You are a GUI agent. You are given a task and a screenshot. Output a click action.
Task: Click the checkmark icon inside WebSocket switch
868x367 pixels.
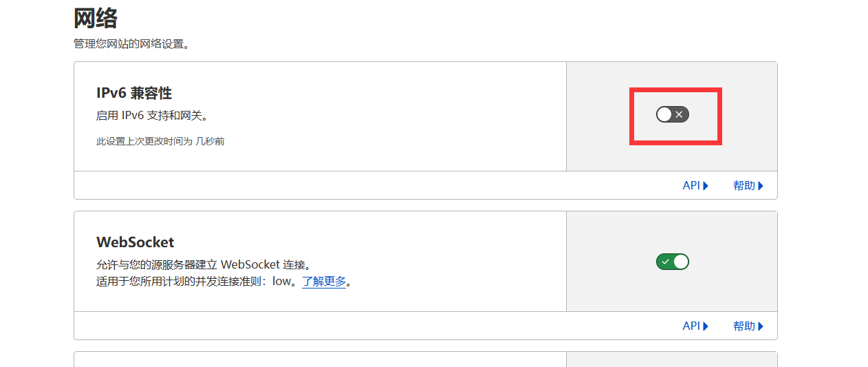click(x=665, y=262)
